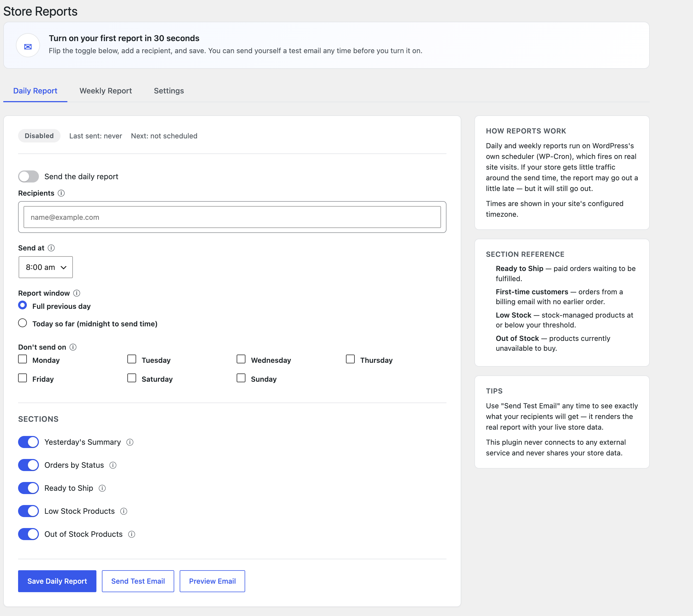Click the "Next: not scheduled" text

tap(164, 136)
